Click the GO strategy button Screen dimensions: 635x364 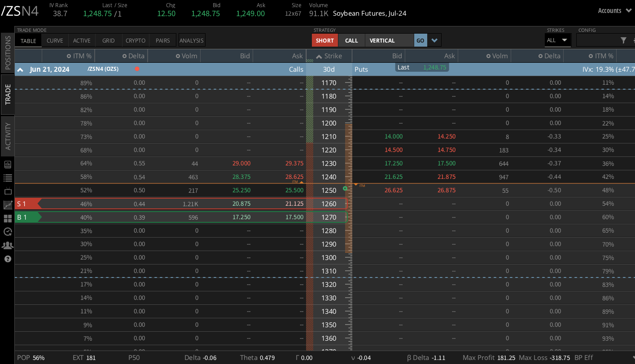click(x=420, y=40)
